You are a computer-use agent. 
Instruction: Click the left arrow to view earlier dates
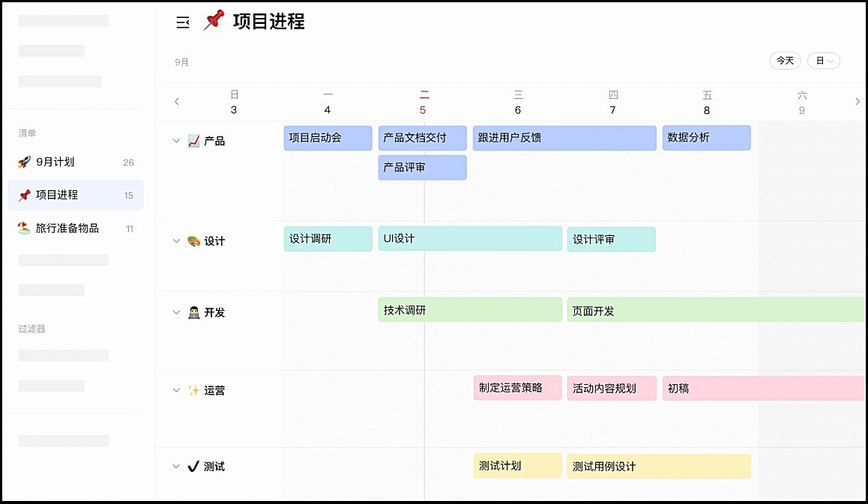[x=176, y=101]
